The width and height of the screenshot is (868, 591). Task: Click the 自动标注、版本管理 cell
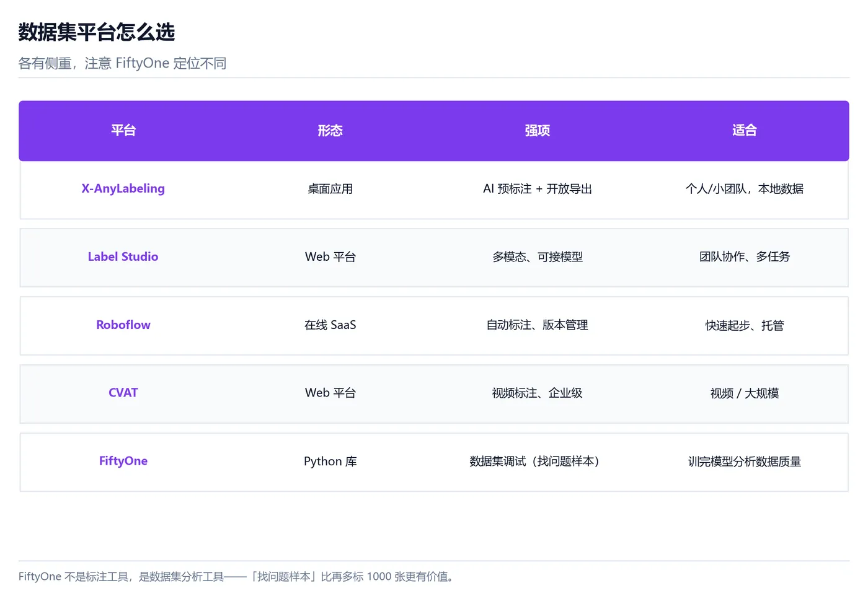[x=538, y=325]
